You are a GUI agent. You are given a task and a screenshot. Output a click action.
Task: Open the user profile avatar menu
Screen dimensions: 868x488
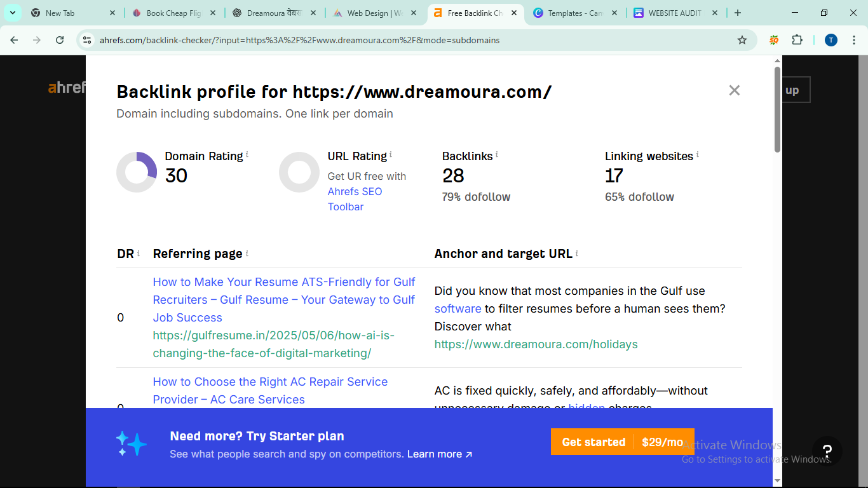tap(831, 40)
